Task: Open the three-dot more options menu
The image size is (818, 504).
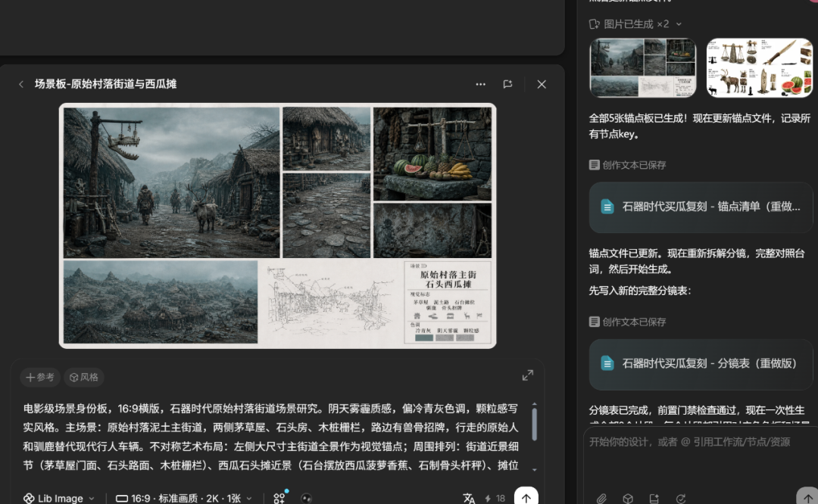Action: coord(480,84)
